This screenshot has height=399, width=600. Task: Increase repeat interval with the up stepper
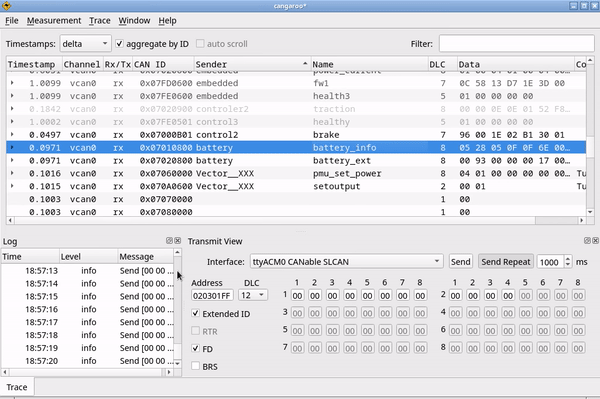[x=568, y=258]
